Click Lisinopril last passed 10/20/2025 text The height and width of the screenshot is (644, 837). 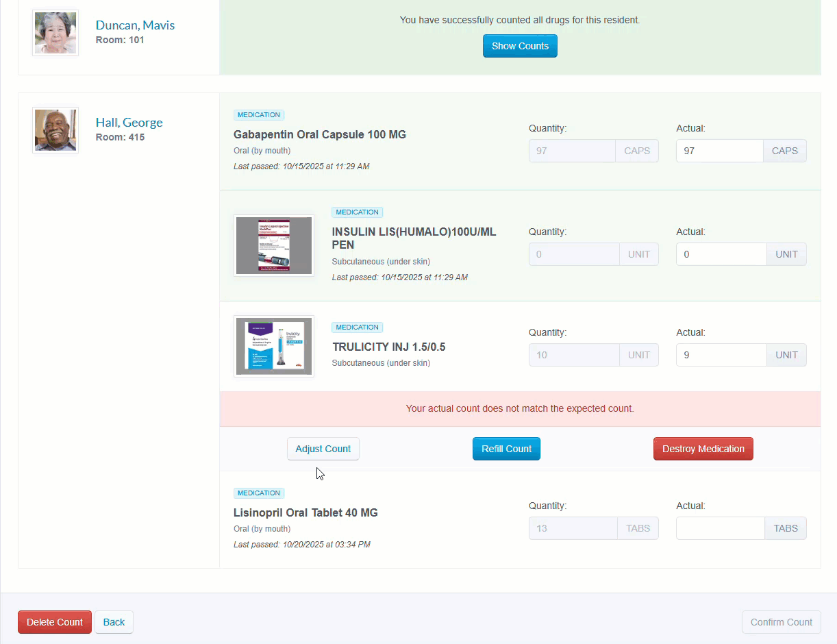302,545
